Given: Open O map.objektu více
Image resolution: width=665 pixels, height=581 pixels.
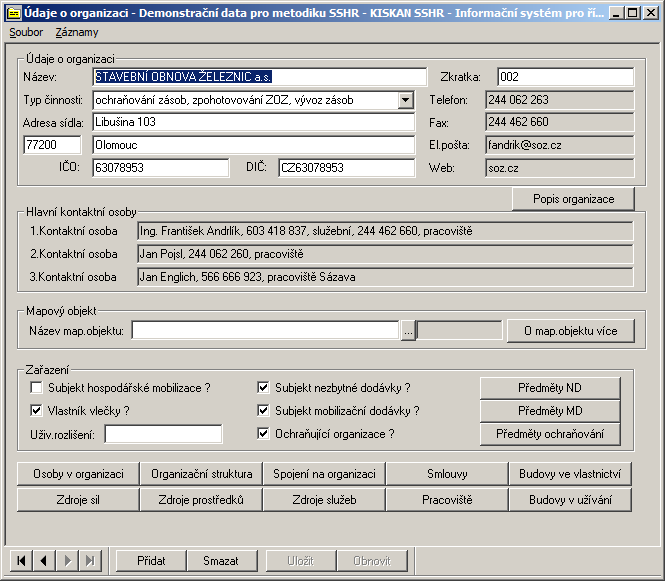Looking at the screenshot, I should coord(571,331).
